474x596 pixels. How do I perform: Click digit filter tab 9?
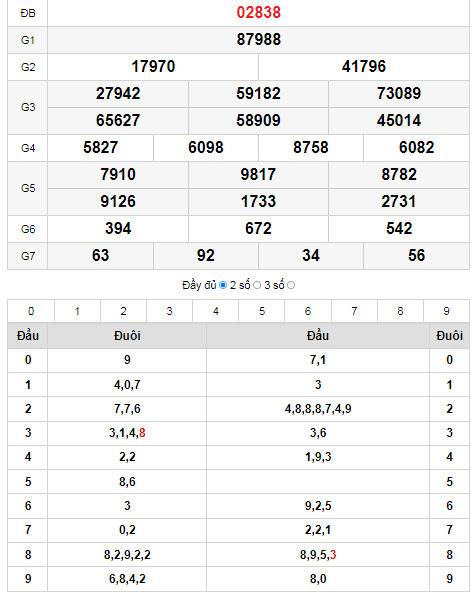[447, 311]
